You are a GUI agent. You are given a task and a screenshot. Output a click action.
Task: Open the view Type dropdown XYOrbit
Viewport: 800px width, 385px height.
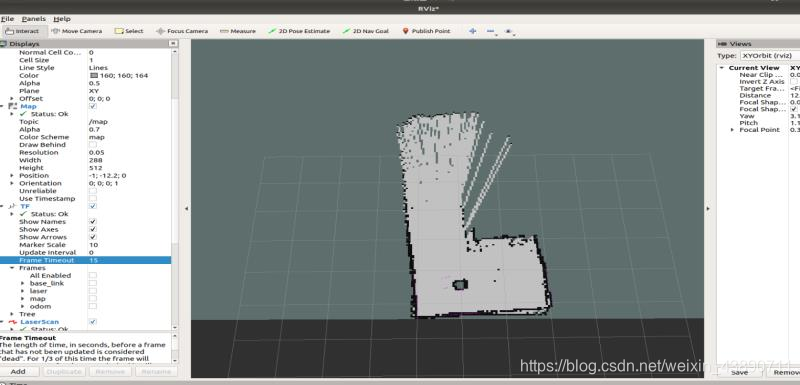(x=770, y=56)
